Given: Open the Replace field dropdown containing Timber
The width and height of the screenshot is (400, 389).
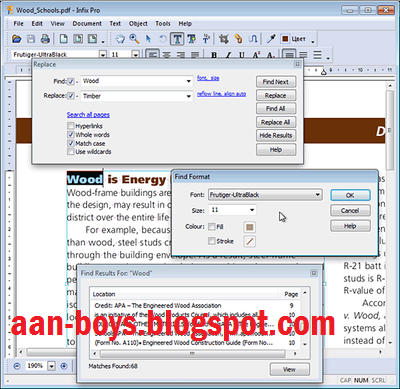Looking at the screenshot, I should tap(189, 96).
